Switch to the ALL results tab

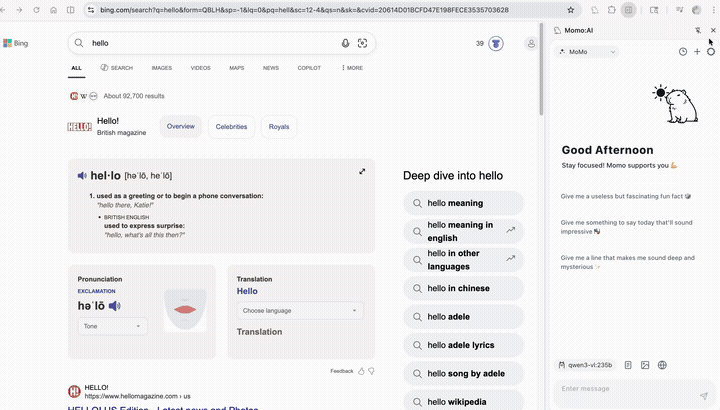[76, 68]
